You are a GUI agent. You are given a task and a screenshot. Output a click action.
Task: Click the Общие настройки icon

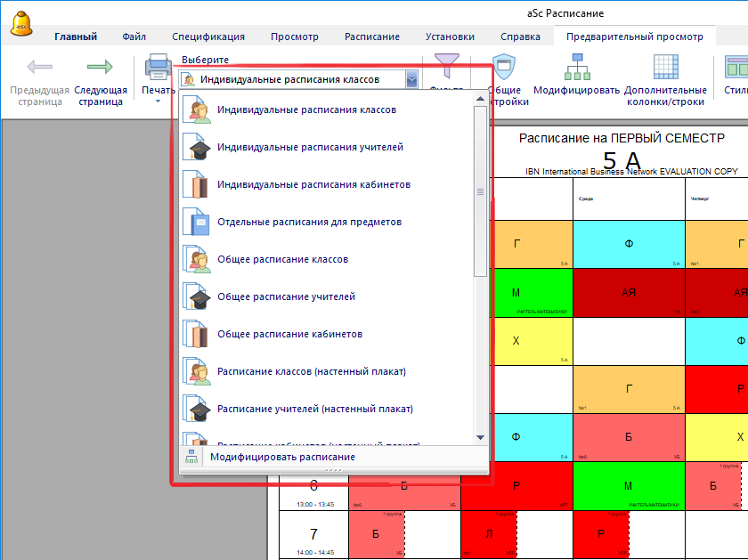tap(504, 69)
